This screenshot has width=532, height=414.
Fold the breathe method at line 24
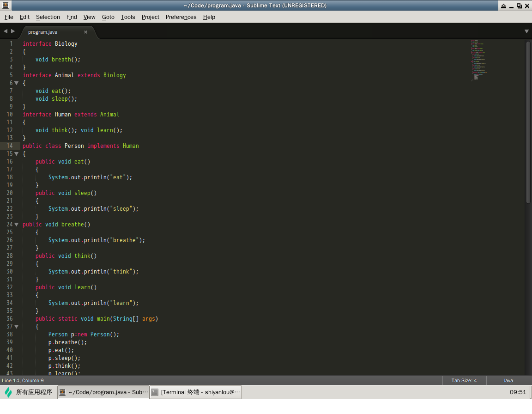tap(17, 225)
